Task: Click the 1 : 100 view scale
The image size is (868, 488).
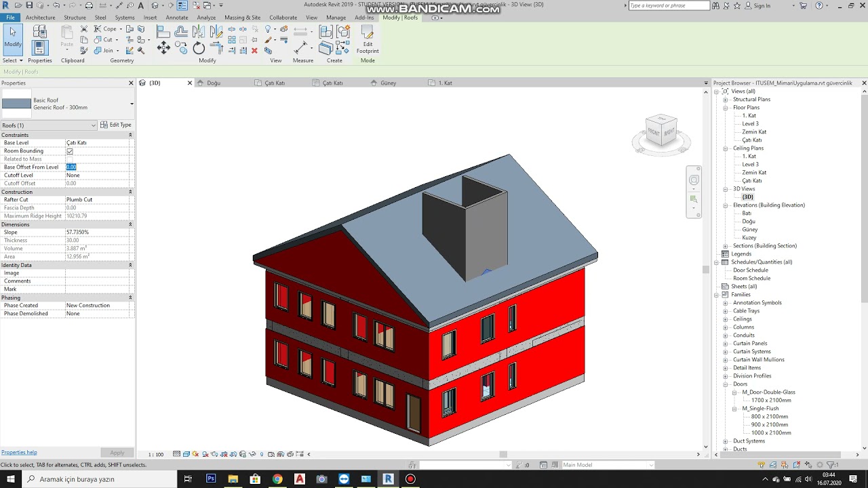Action: click(x=156, y=454)
